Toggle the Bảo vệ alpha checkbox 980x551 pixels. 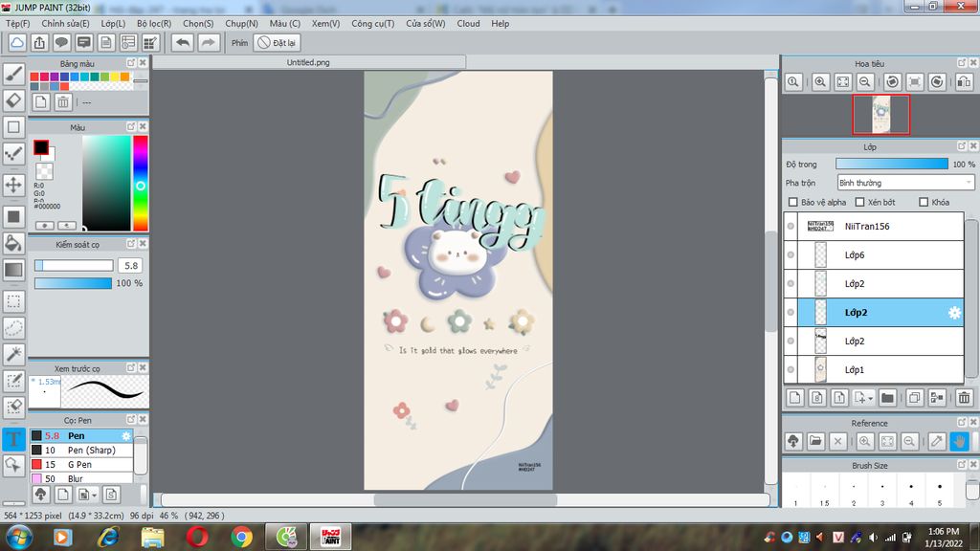click(x=793, y=202)
